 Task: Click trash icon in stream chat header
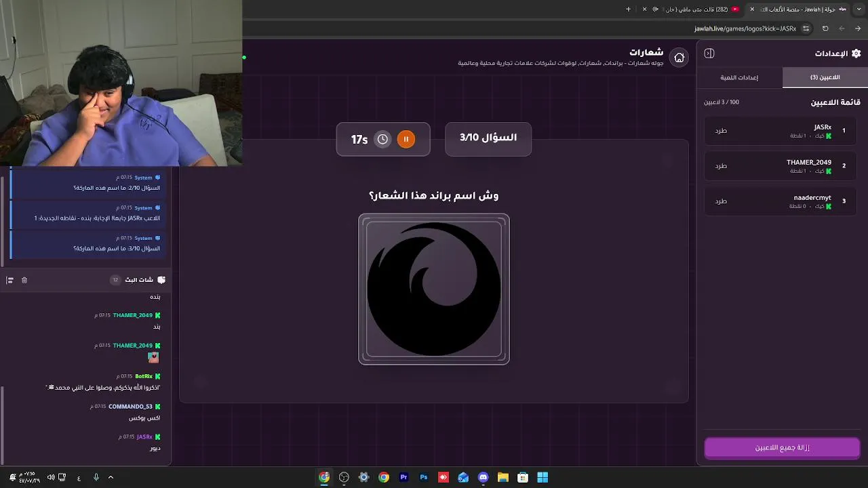[24, 280]
